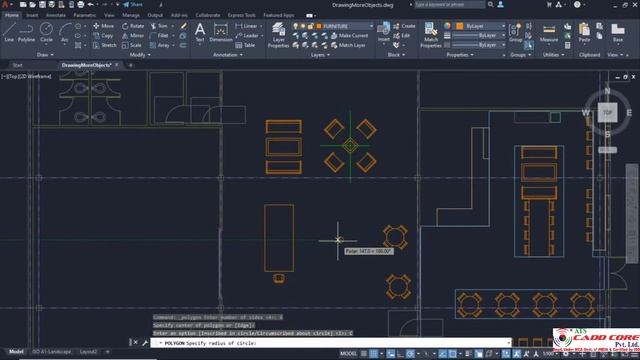The width and height of the screenshot is (640, 360).
Task: Expand the Properties panel
Action: tap(460, 55)
